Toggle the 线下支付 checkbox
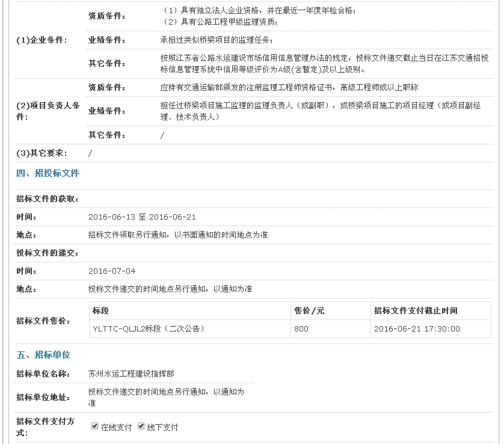Image resolution: width=504 pixels, height=444 pixels. pos(141,426)
